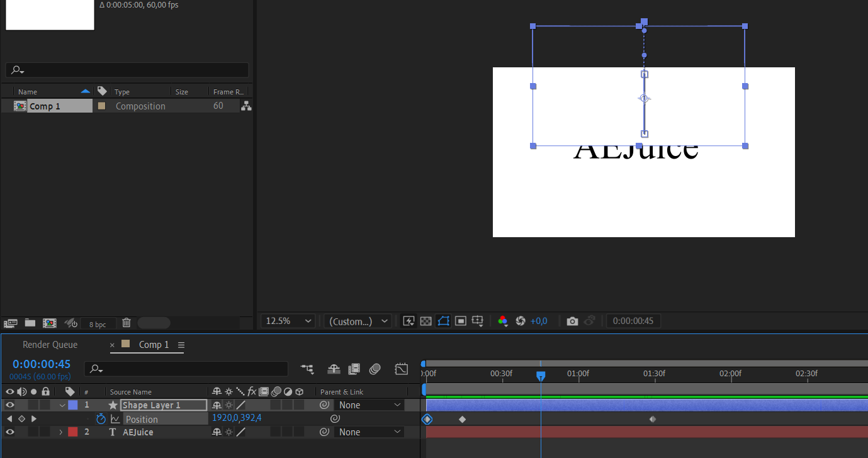868x458 pixels.
Task: Switch to the Render Queue tab
Action: click(x=50, y=345)
